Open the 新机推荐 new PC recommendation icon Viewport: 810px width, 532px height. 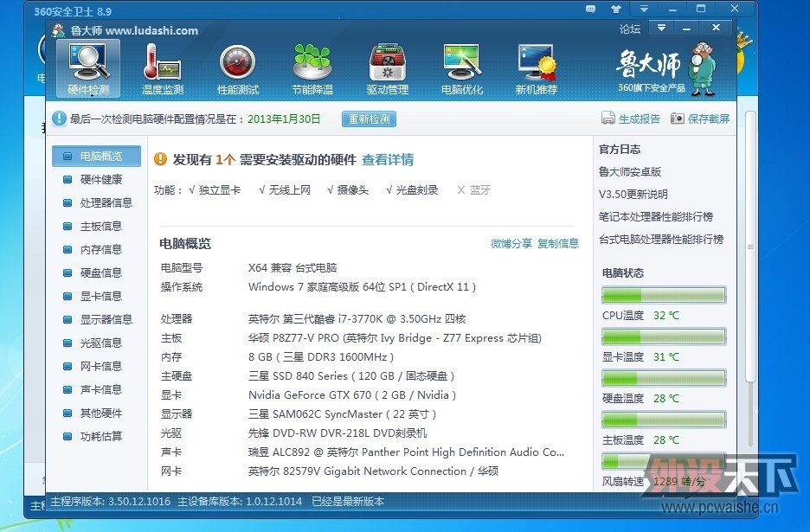pyautogui.click(x=537, y=68)
